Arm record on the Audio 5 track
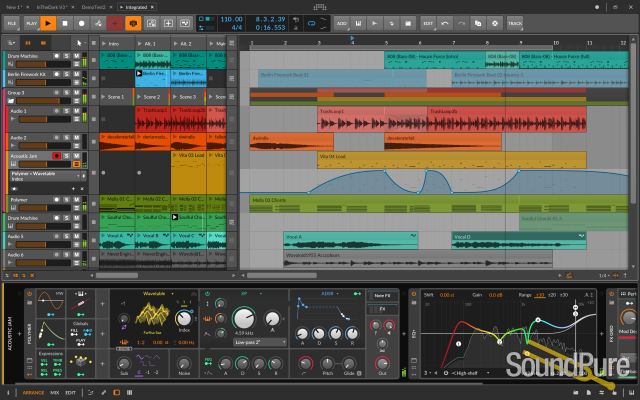 tap(57, 236)
